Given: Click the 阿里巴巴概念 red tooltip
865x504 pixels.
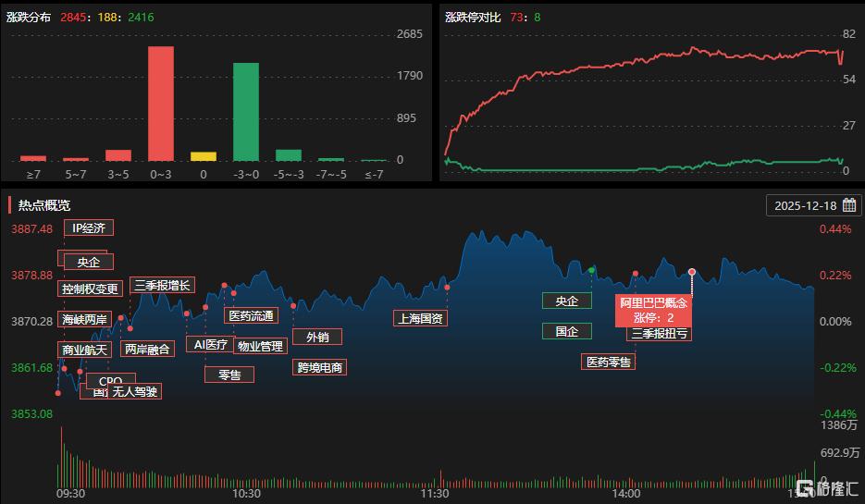Looking at the screenshot, I should click(653, 309).
